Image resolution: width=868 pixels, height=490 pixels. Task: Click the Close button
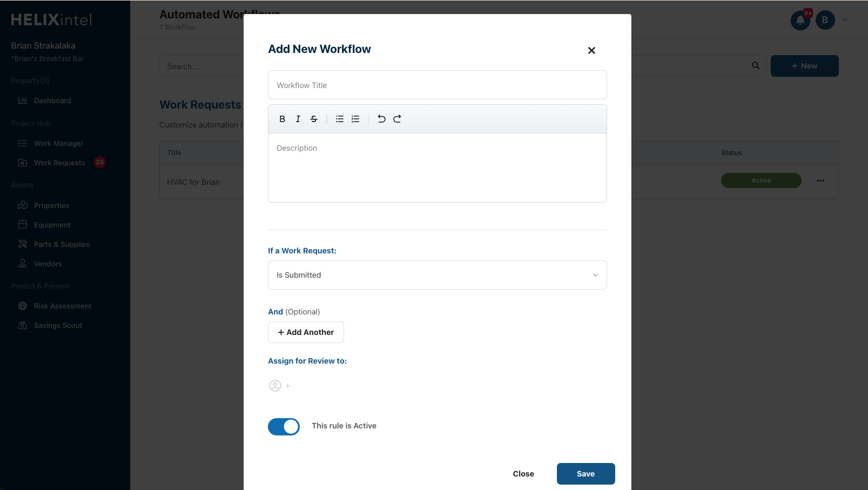pos(523,474)
